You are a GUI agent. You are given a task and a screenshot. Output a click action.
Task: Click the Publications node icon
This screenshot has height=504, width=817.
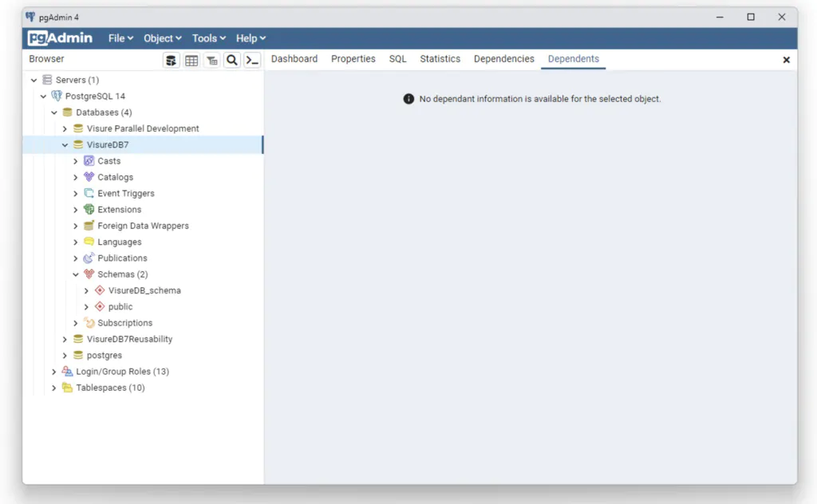click(x=89, y=258)
